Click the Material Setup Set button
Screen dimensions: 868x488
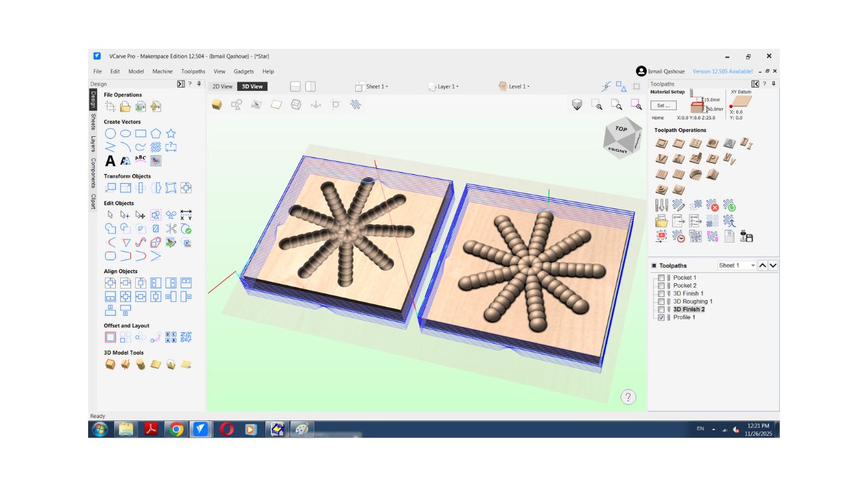663,105
